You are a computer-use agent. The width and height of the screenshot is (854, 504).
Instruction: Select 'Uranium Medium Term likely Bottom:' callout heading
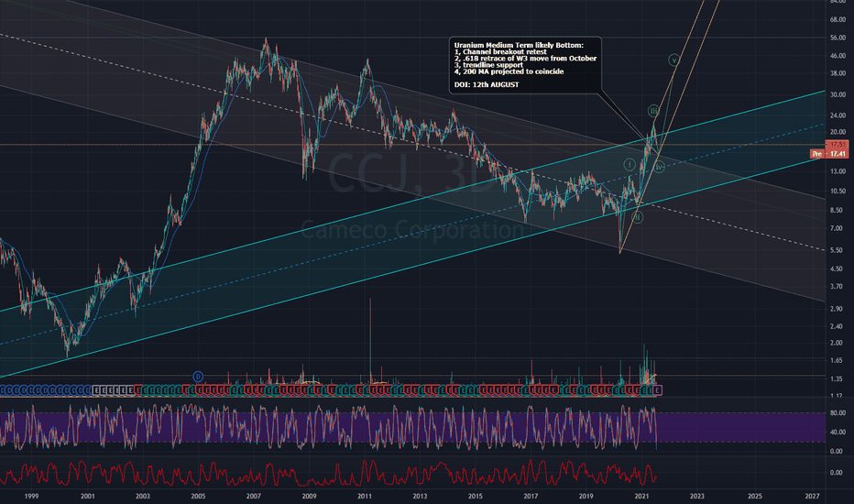(519, 45)
